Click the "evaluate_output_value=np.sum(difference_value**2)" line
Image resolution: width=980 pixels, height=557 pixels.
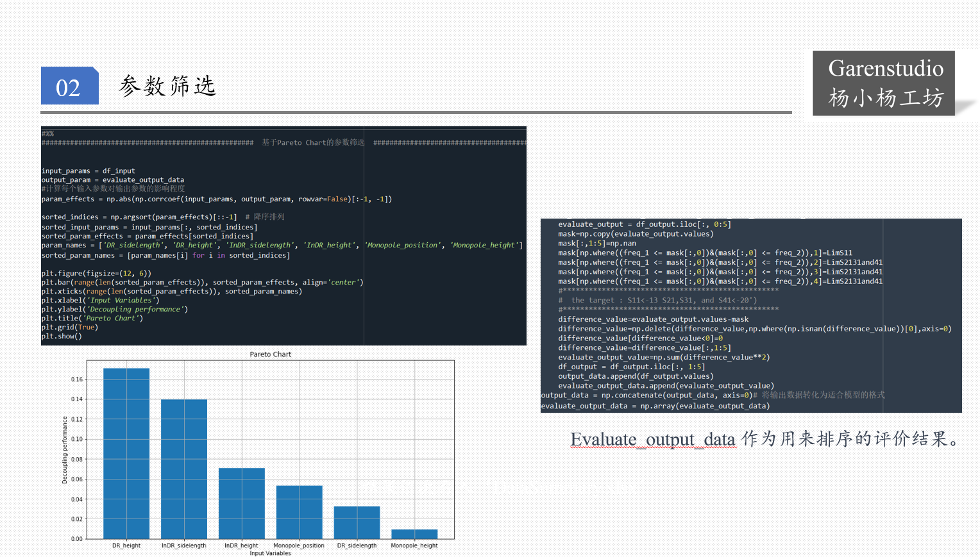[x=664, y=358]
